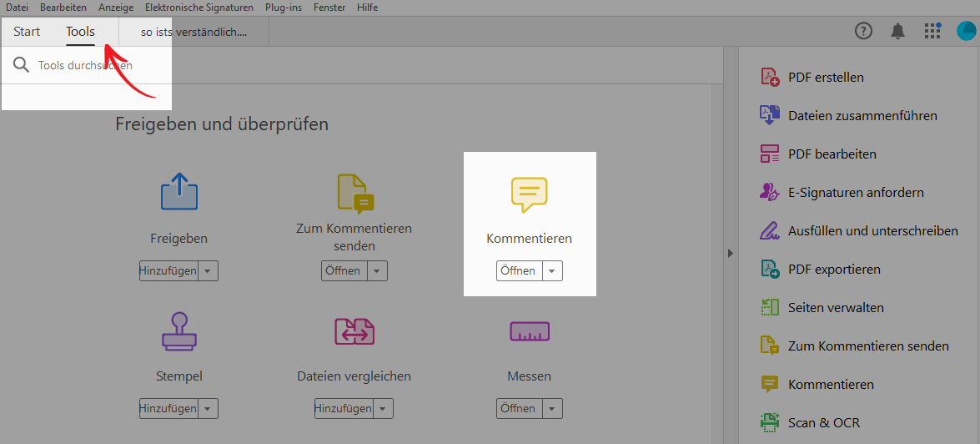The image size is (980, 444).
Task: Click the PDF exportieren sidebar icon
Action: 769,269
